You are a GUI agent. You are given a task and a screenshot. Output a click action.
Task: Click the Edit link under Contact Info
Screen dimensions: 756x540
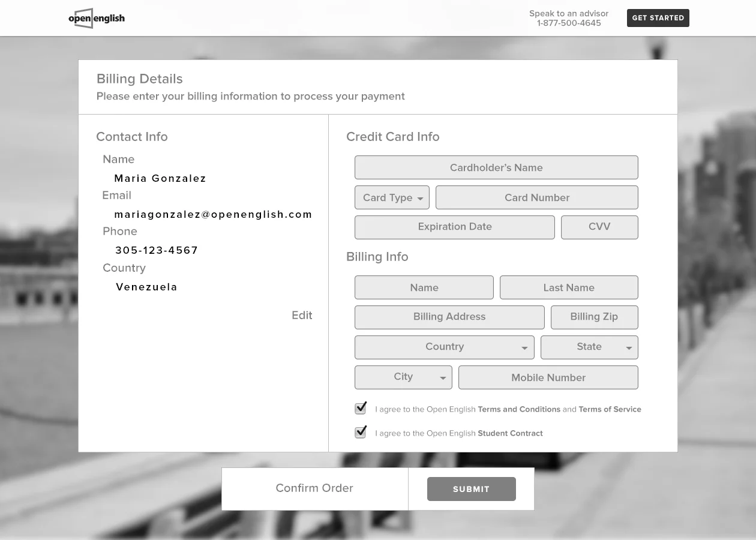click(x=302, y=315)
